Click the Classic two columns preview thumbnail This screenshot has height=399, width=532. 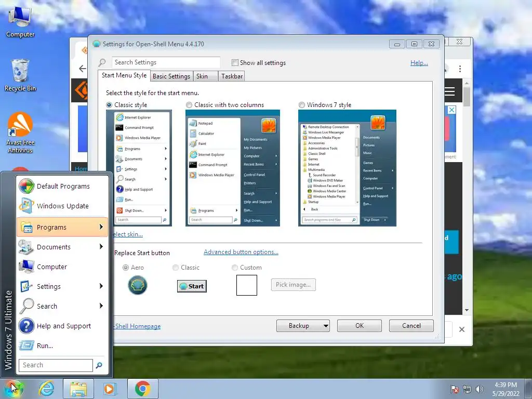(233, 168)
